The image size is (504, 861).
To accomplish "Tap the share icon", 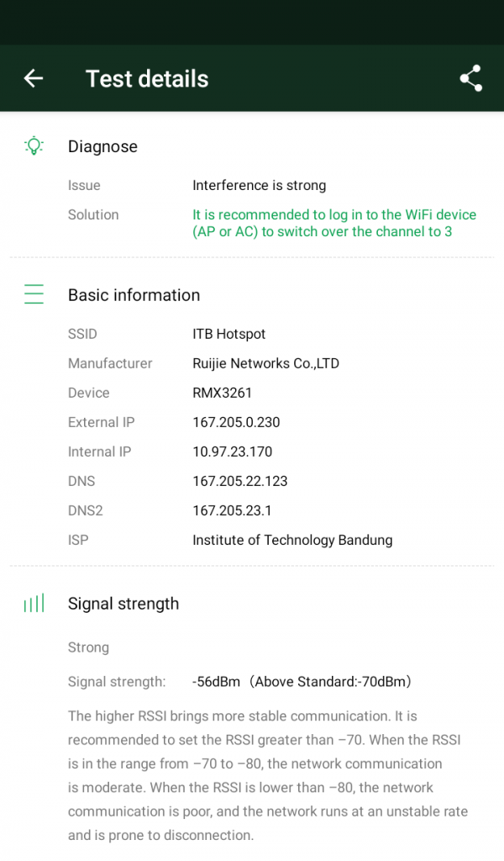I will (470, 78).
